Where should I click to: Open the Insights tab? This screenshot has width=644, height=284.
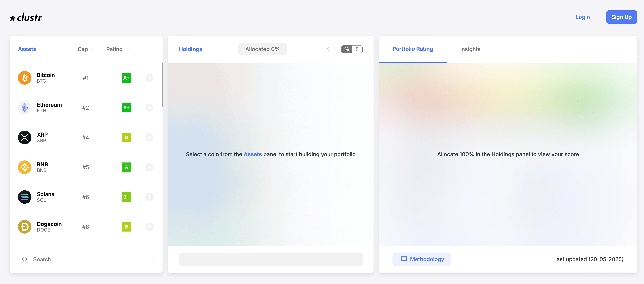click(470, 49)
